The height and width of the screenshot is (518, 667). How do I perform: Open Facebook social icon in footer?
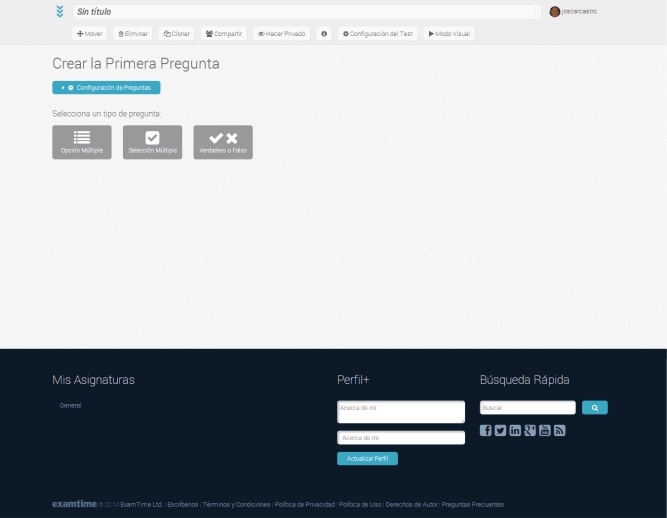click(x=486, y=430)
